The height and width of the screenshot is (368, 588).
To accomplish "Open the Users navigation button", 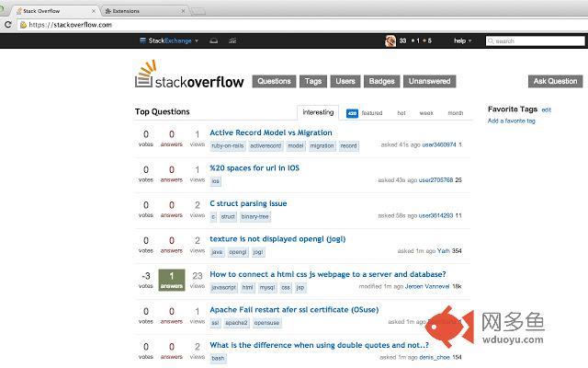I will (345, 81).
